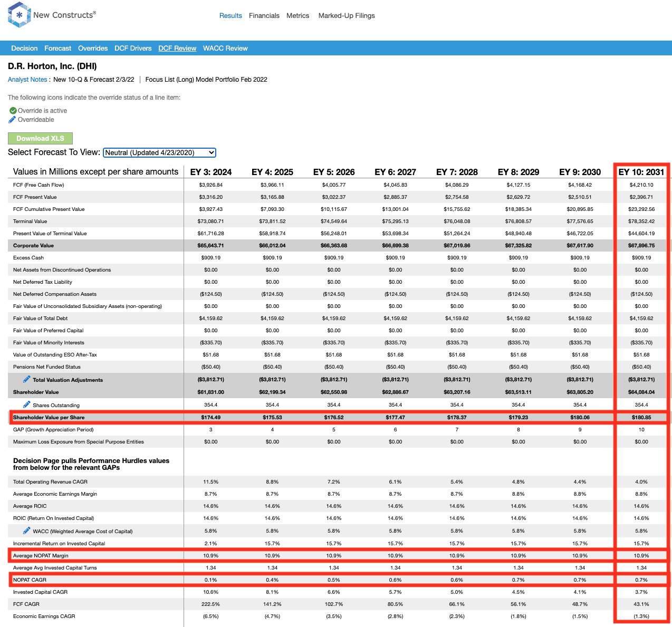Click the EY 10: 2031 column header

point(641,172)
